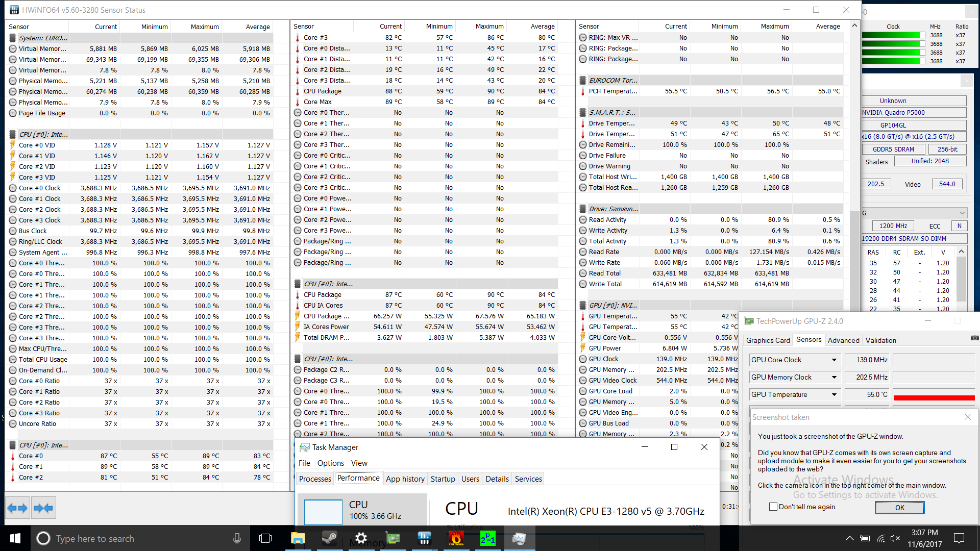Click the microphone icon in search box
Viewport: 980px width, 551px height.
click(237, 538)
